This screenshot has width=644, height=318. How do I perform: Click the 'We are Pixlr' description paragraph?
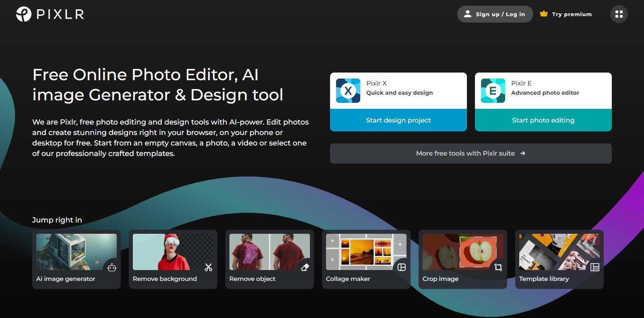point(171,137)
